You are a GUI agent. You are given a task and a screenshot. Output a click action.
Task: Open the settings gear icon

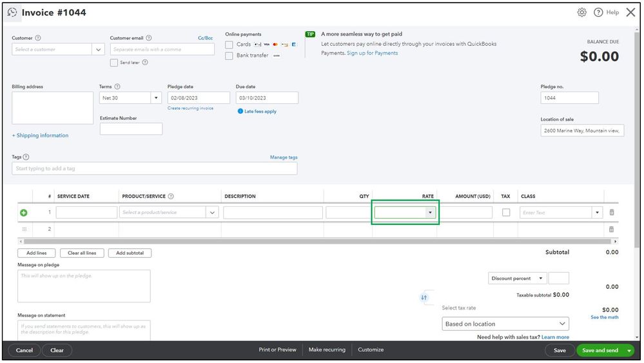tap(581, 12)
